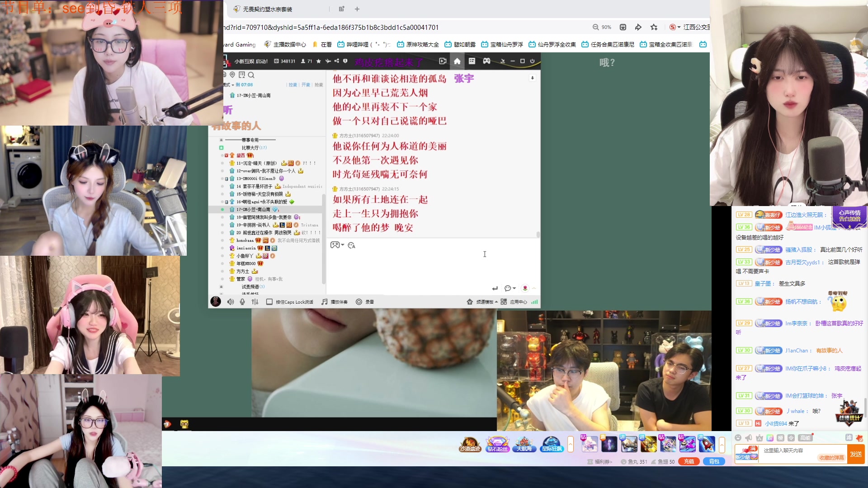Toggle the 高能 chat mode button
Image resolution: width=868 pixels, height=488 pixels.
pyautogui.click(x=805, y=437)
